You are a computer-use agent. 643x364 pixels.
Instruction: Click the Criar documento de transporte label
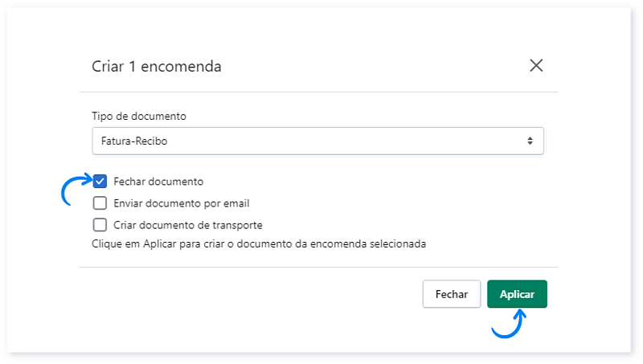tap(188, 225)
